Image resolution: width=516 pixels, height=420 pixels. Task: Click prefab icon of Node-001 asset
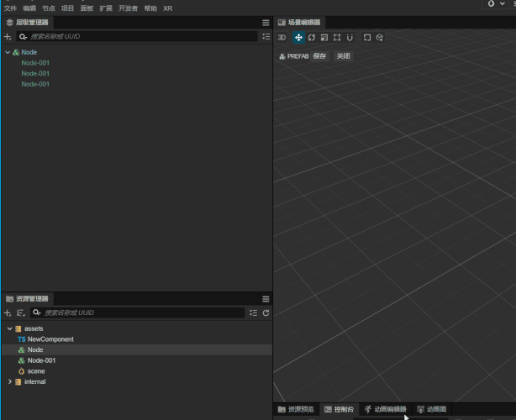point(21,360)
